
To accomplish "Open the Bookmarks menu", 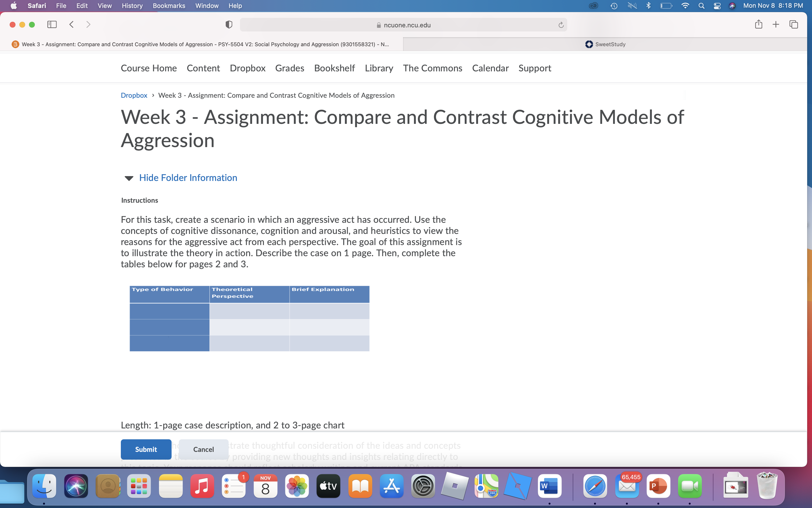I will [x=169, y=6].
